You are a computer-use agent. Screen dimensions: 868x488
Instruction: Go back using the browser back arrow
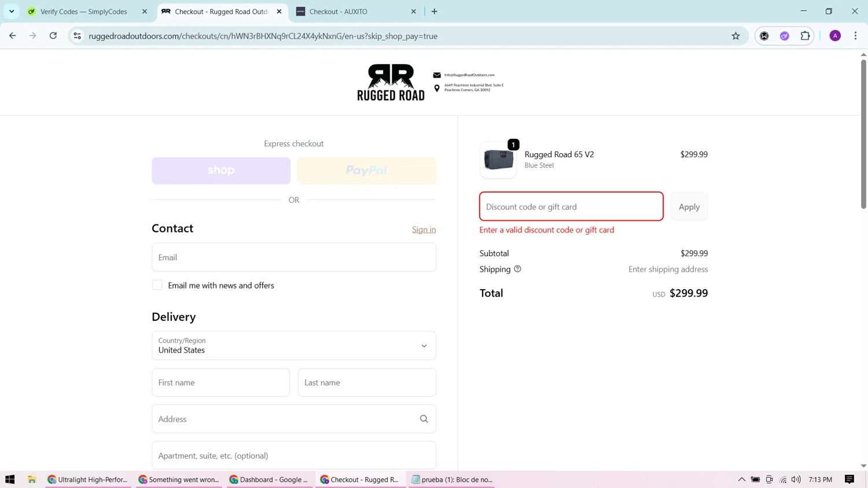pyautogui.click(x=13, y=36)
